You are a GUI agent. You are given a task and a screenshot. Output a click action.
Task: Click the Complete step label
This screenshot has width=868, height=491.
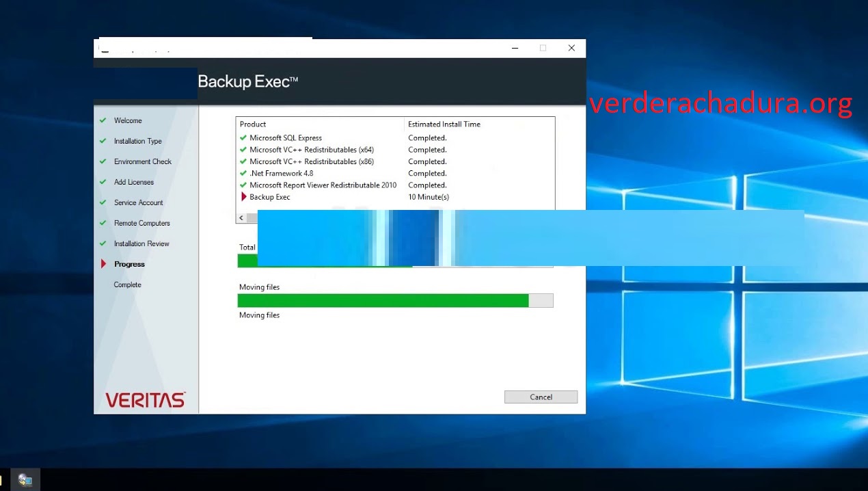[x=128, y=284]
